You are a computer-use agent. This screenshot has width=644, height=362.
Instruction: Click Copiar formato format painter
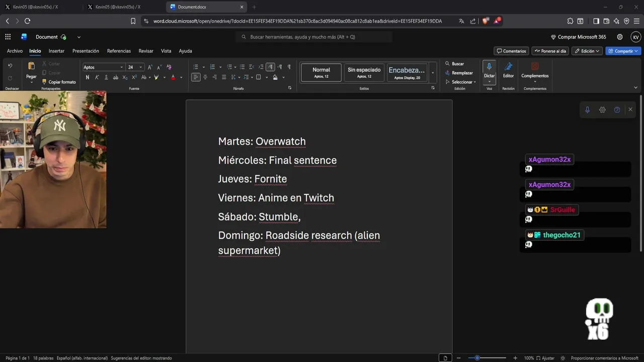pyautogui.click(x=59, y=82)
